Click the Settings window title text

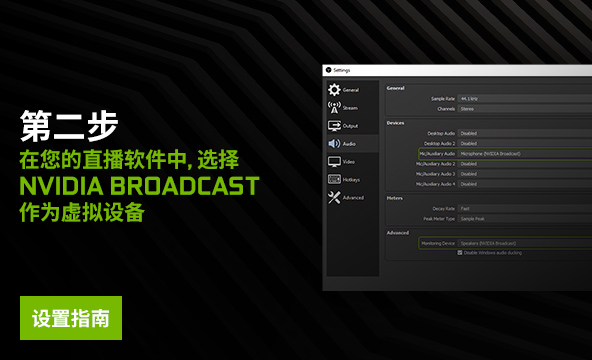[342, 70]
